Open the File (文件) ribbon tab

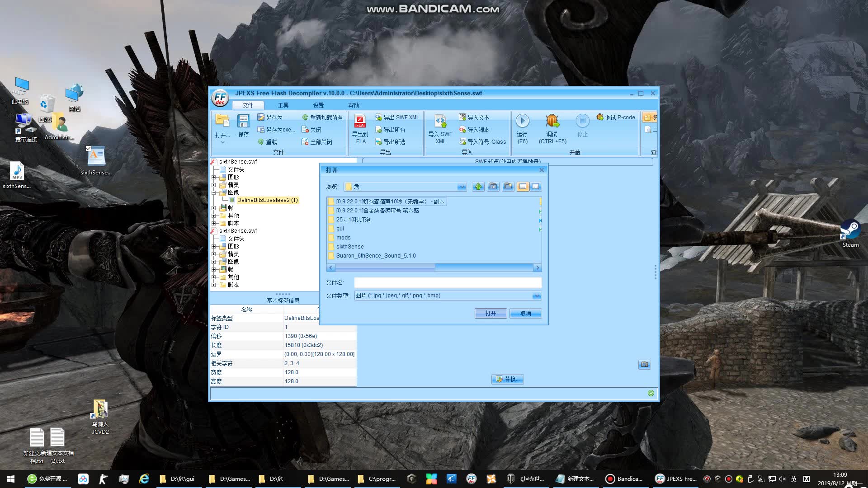(248, 105)
